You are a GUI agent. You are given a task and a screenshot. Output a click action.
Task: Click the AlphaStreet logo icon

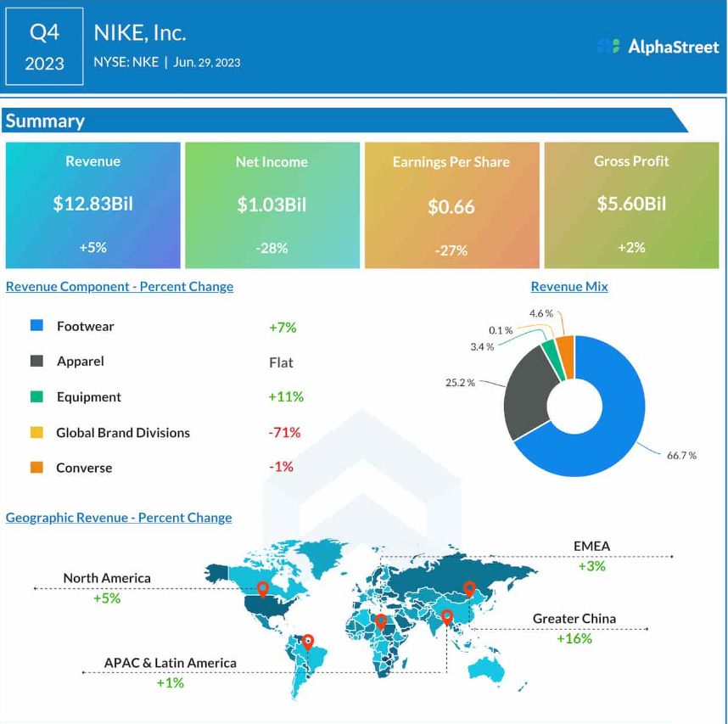608,46
